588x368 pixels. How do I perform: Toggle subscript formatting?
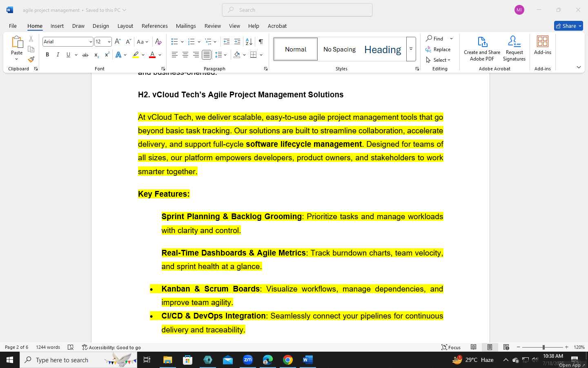click(x=96, y=55)
